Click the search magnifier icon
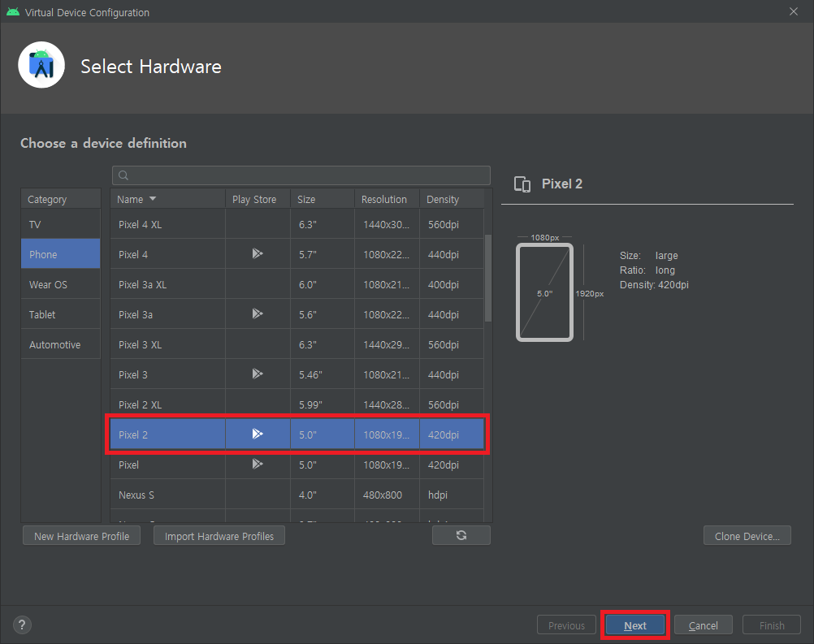This screenshot has height=644, width=814. click(x=123, y=175)
